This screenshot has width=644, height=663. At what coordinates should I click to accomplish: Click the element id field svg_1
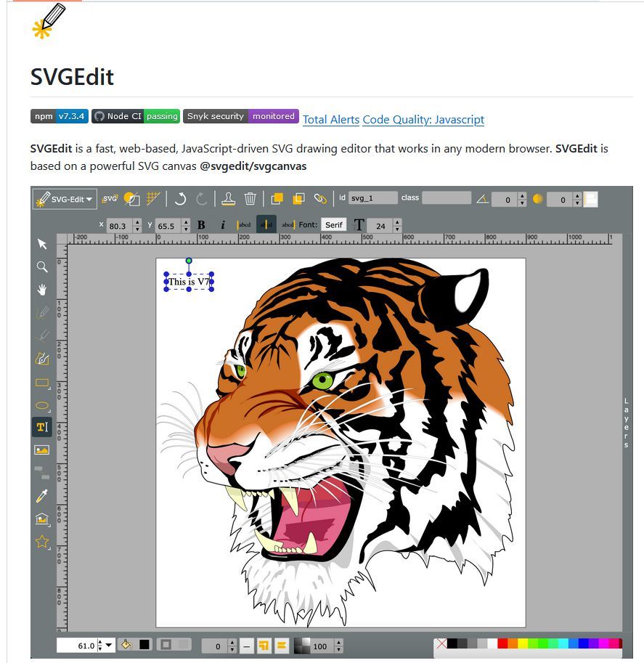click(x=373, y=198)
